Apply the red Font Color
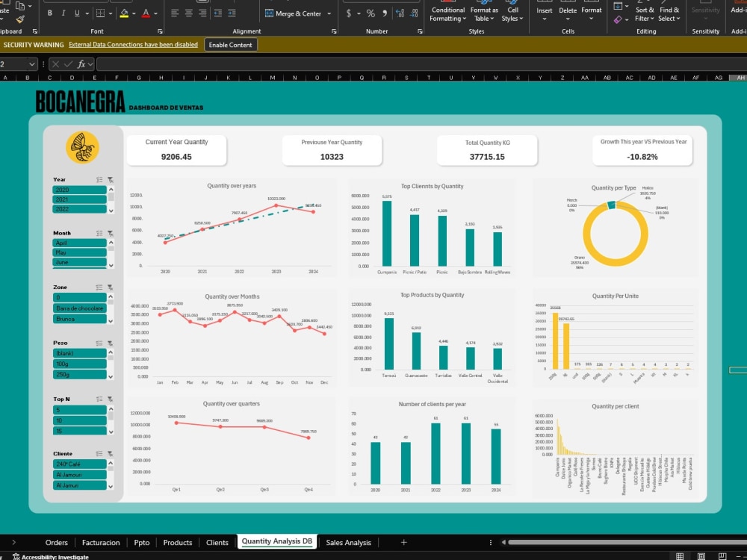The height and width of the screenshot is (560, 747). tap(146, 13)
